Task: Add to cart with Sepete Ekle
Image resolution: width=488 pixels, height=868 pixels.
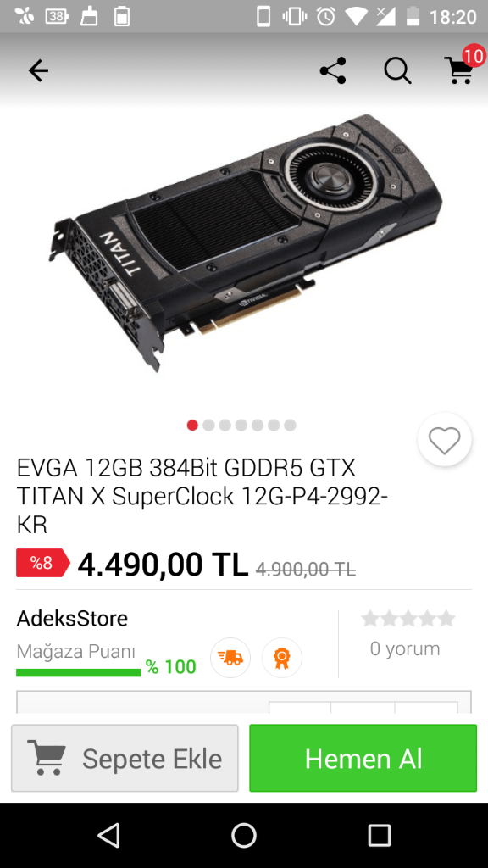Action: click(125, 758)
